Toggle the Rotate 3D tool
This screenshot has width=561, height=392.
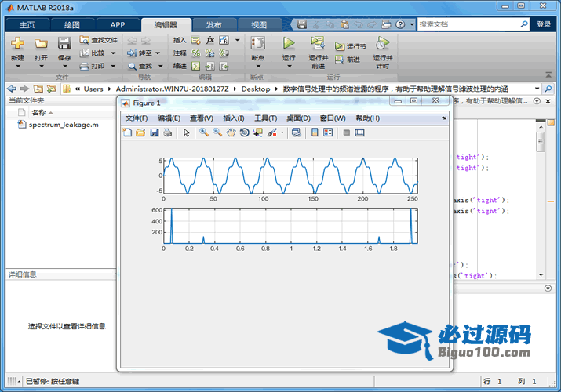pyautogui.click(x=244, y=132)
